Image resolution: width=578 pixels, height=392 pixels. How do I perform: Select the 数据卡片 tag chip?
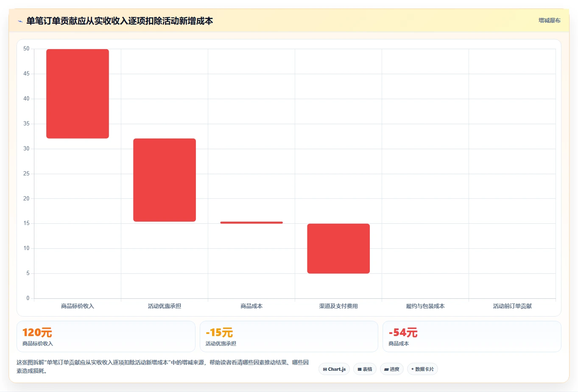(422, 369)
